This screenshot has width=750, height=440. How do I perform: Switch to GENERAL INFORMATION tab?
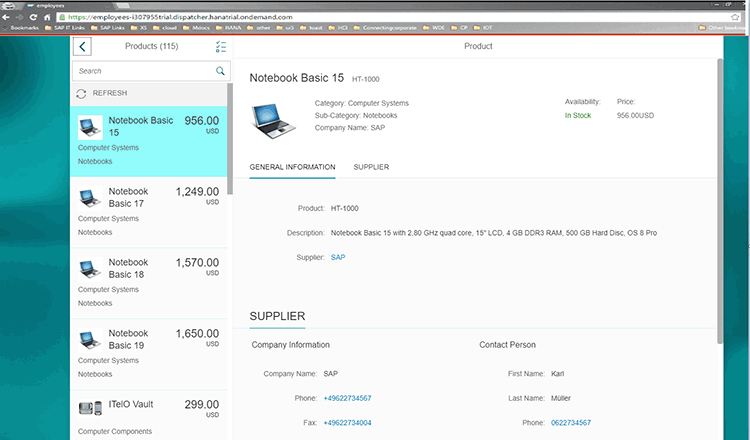point(292,167)
